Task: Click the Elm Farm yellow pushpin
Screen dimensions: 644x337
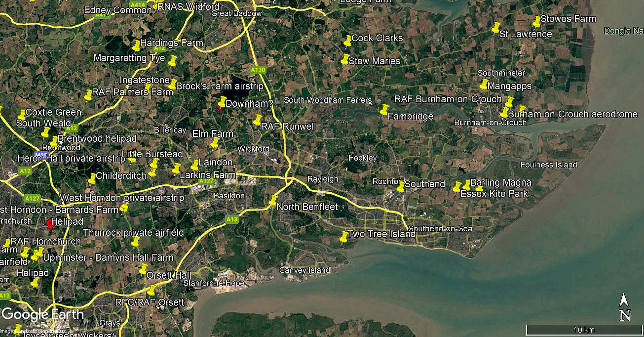Action: click(x=215, y=143)
